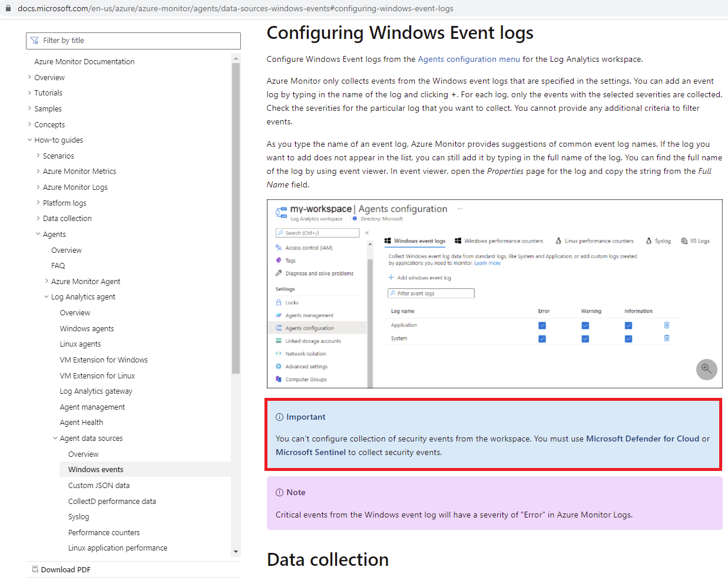Click the Filter event logs field in screenshot

point(431,293)
